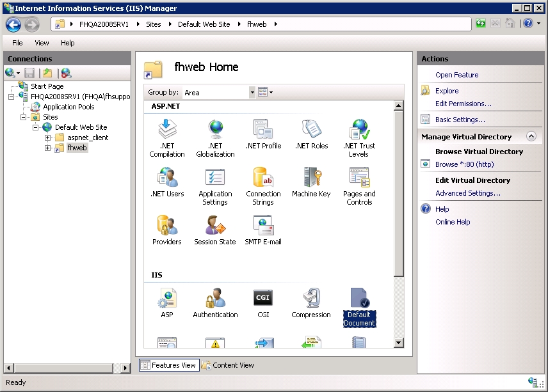
Task: Open the File menu
Action: [17, 43]
